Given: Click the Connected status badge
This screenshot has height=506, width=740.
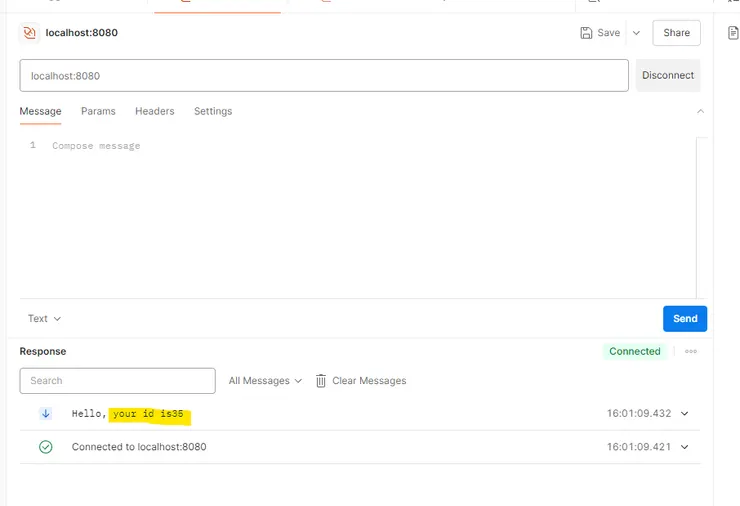Looking at the screenshot, I should click(635, 351).
